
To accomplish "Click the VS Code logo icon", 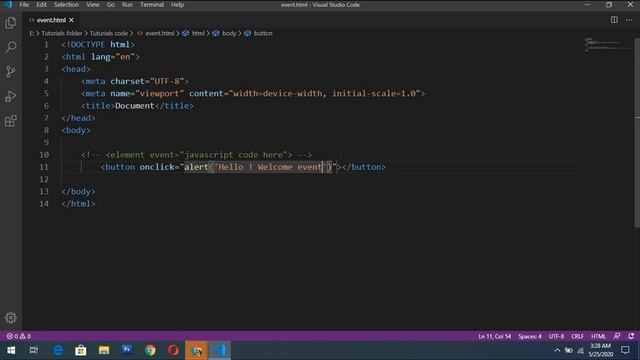I will 8,4.
